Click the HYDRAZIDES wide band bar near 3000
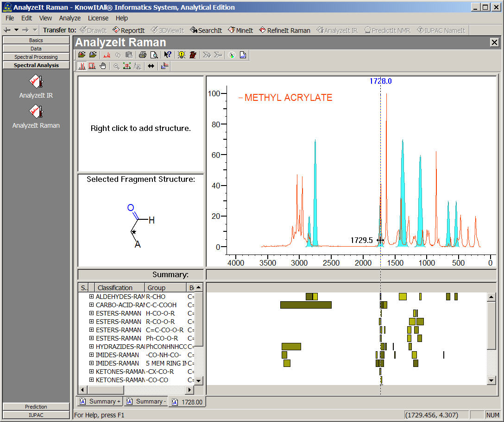 [291, 347]
